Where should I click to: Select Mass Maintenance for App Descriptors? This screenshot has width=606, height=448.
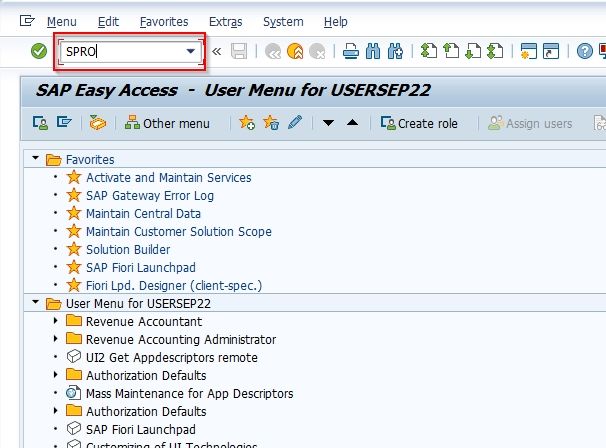tap(189, 393)
